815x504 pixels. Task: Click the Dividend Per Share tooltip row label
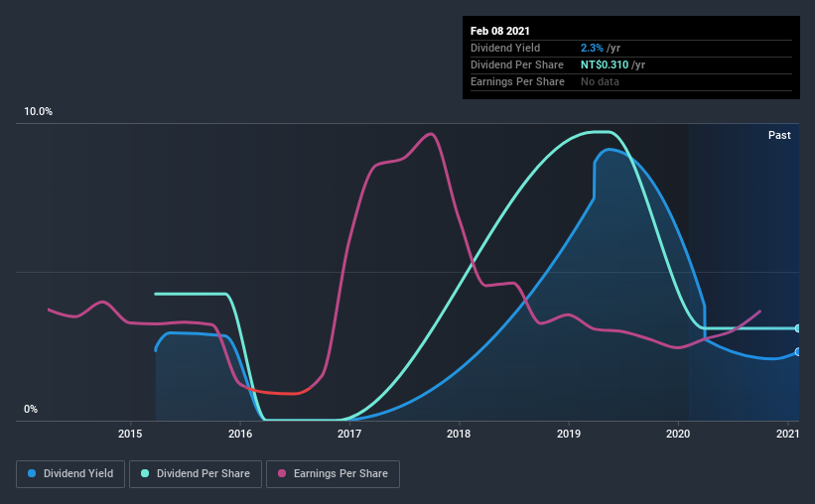pos(516,64)
